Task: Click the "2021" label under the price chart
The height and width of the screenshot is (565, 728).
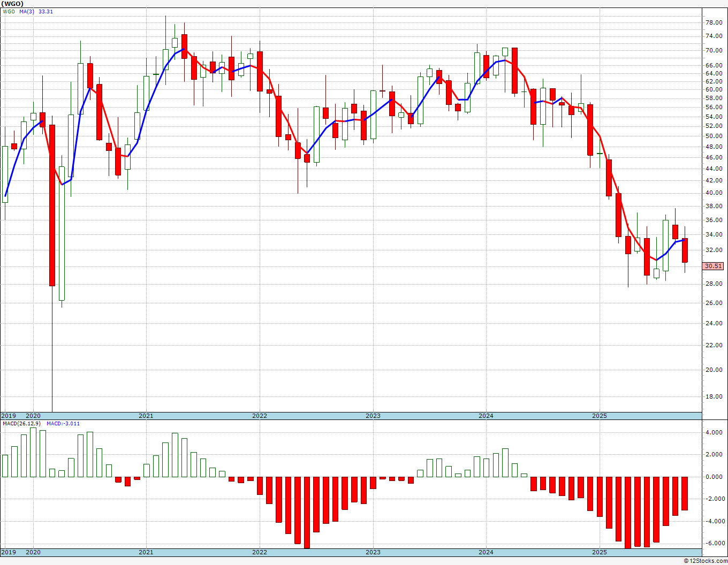Action: [x=146, y=416]
